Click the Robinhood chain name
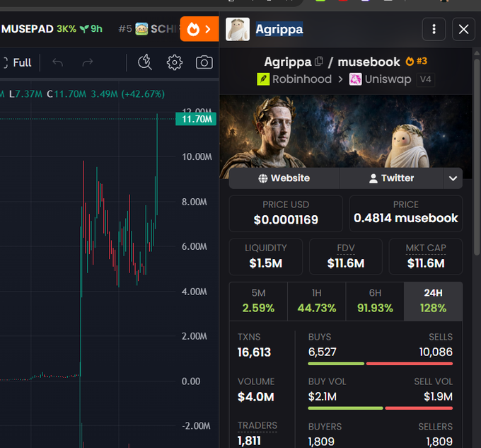Viewport: 481px width, 448px height. pos(302,79)
